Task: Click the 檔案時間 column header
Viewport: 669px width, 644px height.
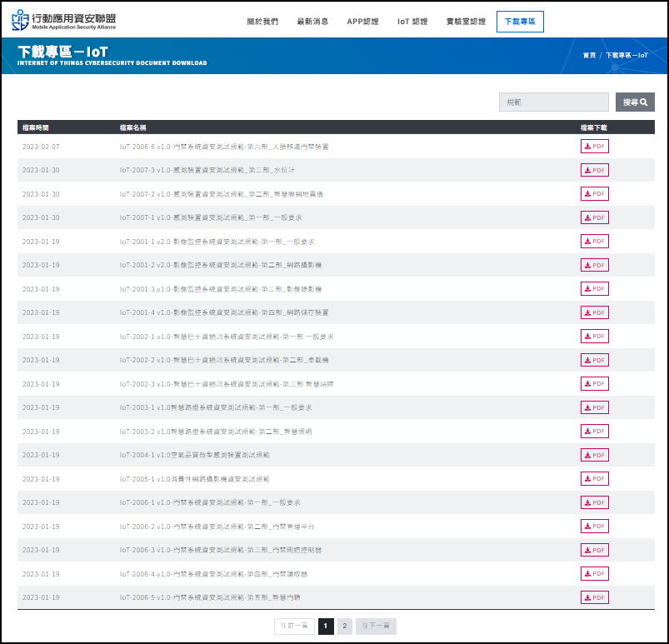Action: [x=36, y=127]
